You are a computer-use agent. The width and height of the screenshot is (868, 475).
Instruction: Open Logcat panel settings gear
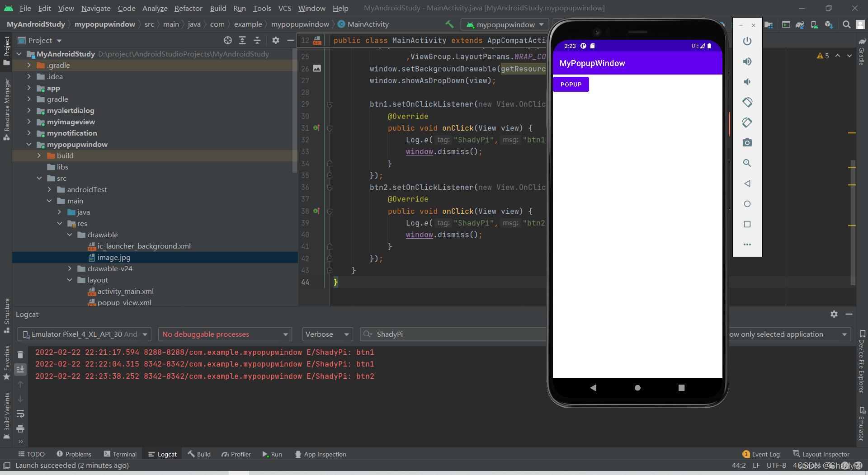click(x=834, y=314)
